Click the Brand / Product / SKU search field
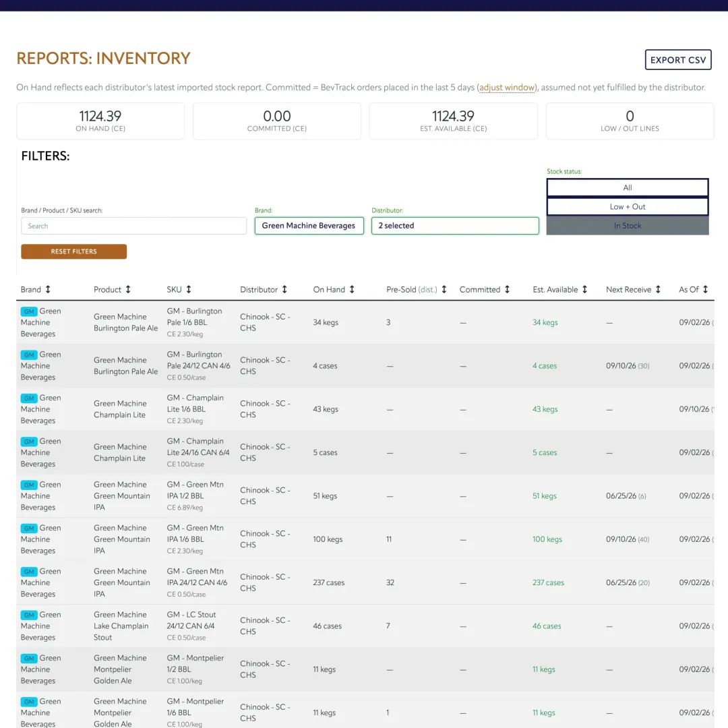The height and width of the screenshot is (728, 728). point(133,226)
